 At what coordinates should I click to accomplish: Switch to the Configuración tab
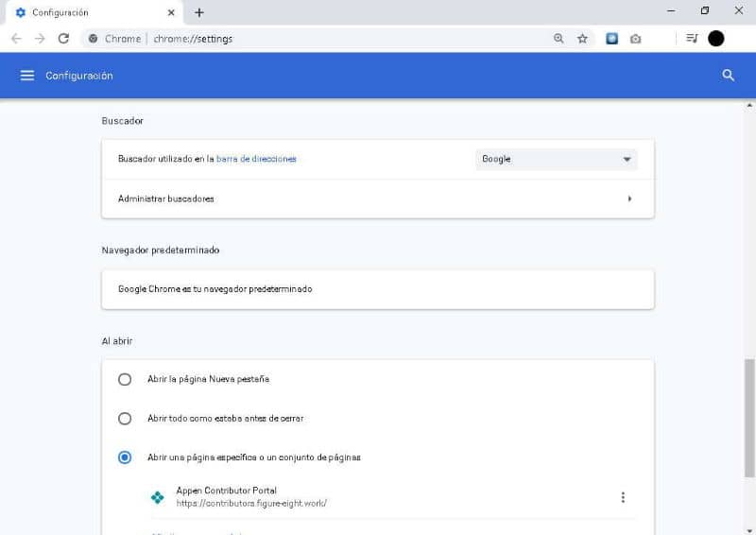coord(90,13)
